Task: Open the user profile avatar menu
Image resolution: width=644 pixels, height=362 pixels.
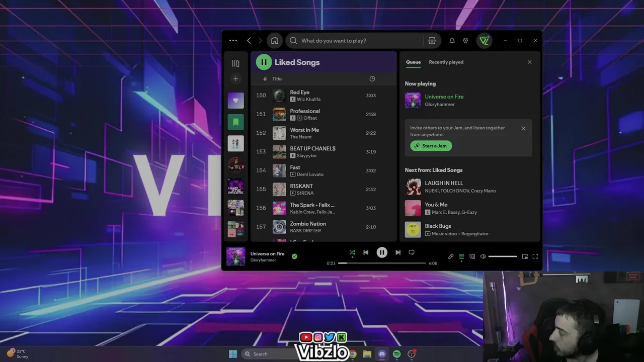Action: coord(484,41)
